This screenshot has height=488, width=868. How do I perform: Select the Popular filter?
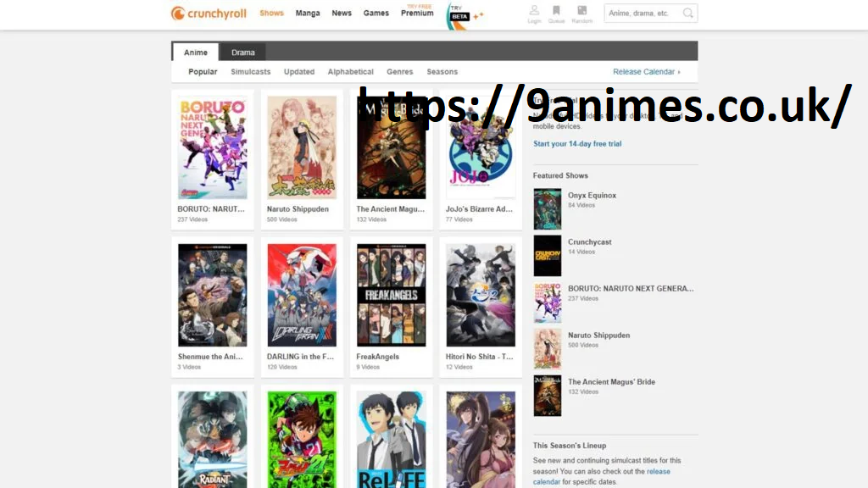coord(203,71)
